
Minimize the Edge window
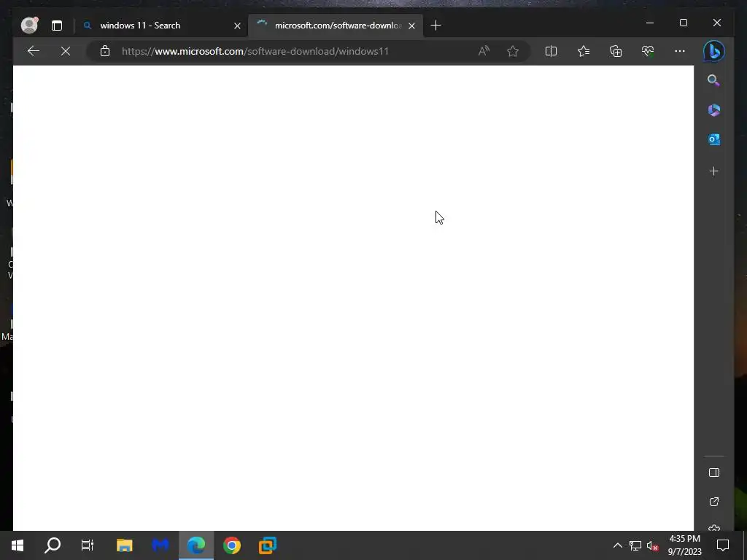click(650, 23)
